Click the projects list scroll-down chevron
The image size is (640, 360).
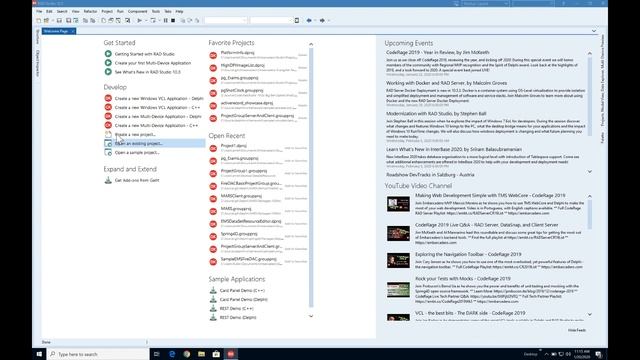coord(311,316)
